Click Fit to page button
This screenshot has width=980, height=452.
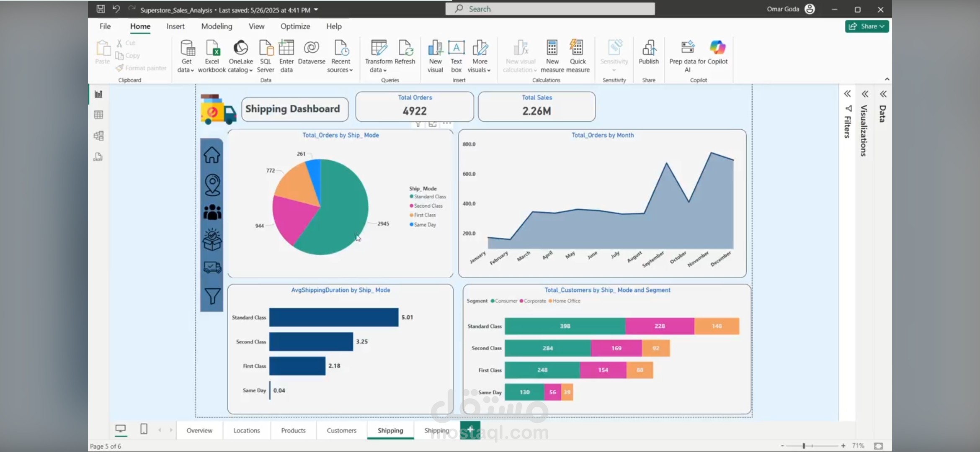point(879,446)
